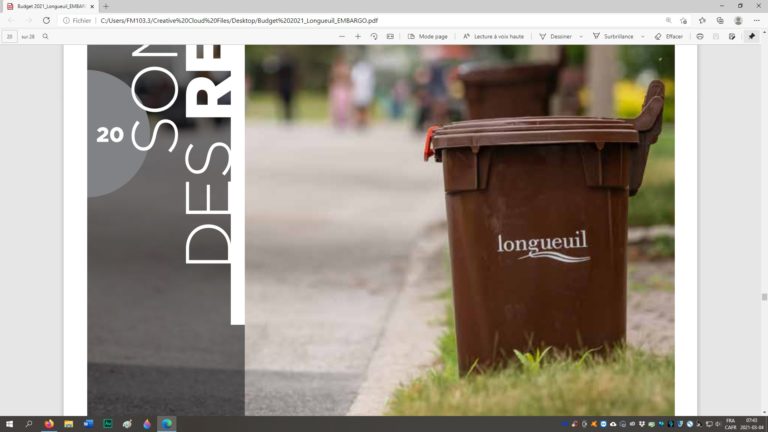The width and height of the screenshot is (768, 432).
Task: Print the PDF document
Action: (700, 36)
